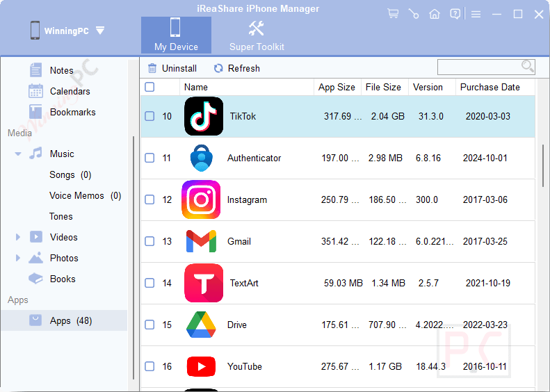Click the phone device icon beside WinningPC
The image size is (550, 392).
35,31
